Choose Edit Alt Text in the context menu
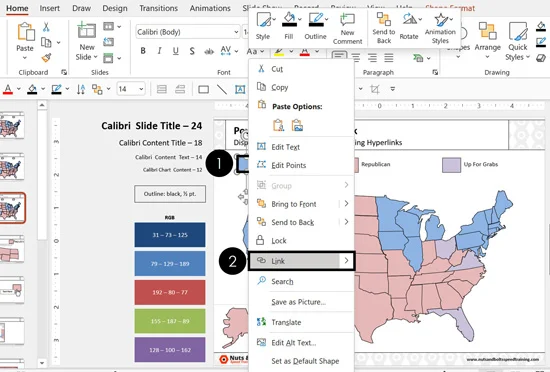The height and width of the screenshot is (372, 550). 301,343
